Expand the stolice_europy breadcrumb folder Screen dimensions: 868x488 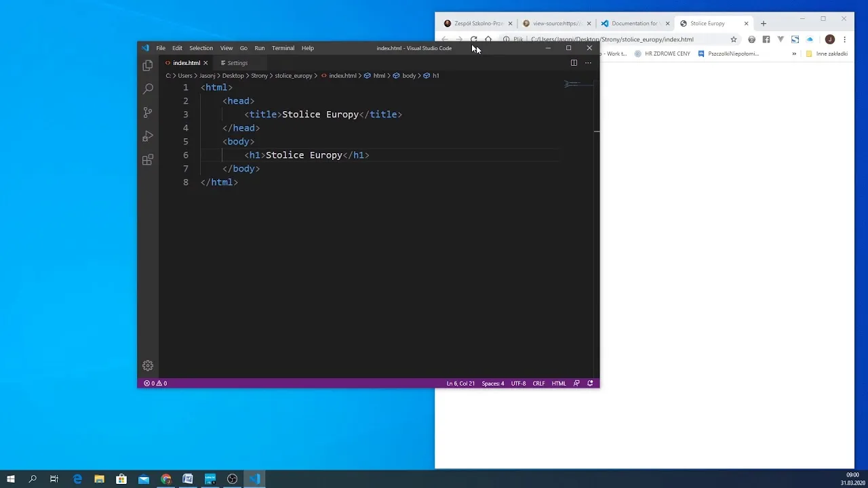click(294, 76)
